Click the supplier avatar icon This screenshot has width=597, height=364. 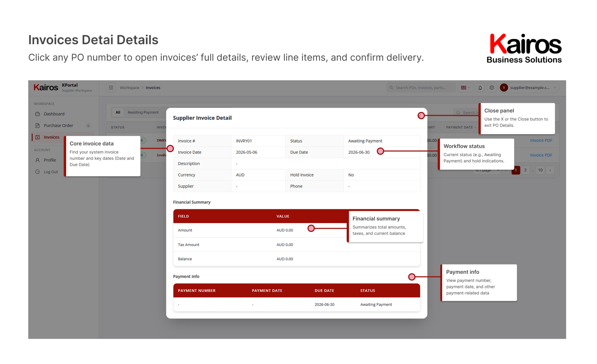coord(504,88)
